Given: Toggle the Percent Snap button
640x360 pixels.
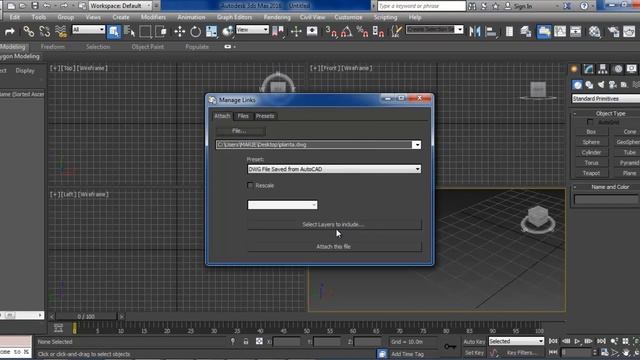Looking at the screenshot, I should point(362,31).
